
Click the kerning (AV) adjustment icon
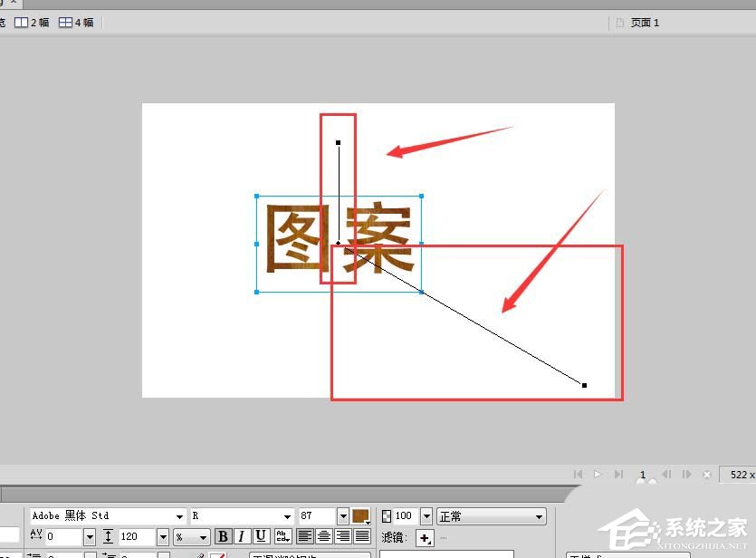[36, 536]
